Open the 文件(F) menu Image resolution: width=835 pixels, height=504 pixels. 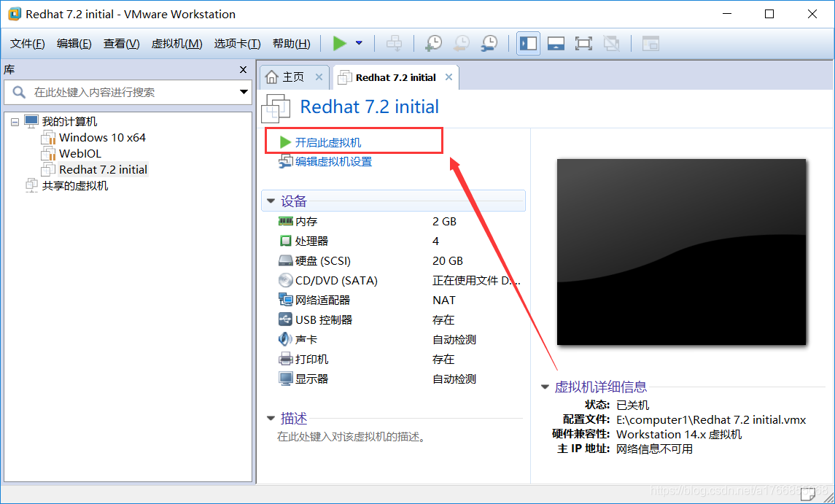coord(27,44)
